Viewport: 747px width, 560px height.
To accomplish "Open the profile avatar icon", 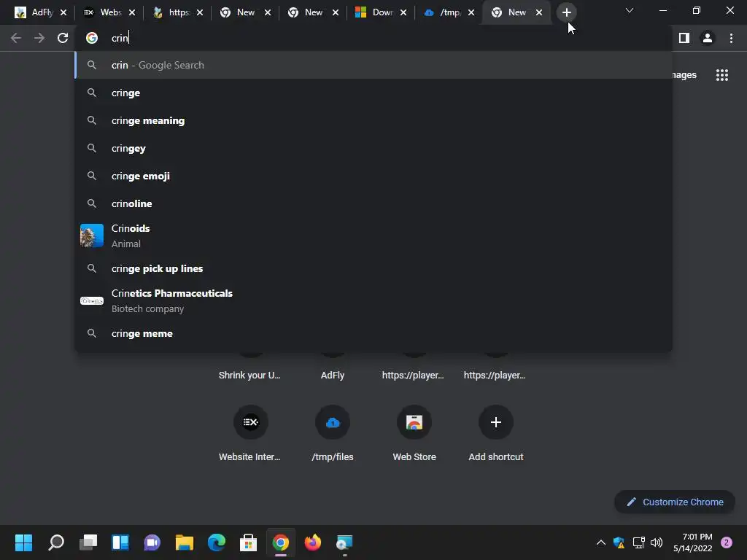I will (x=708, y=38).
